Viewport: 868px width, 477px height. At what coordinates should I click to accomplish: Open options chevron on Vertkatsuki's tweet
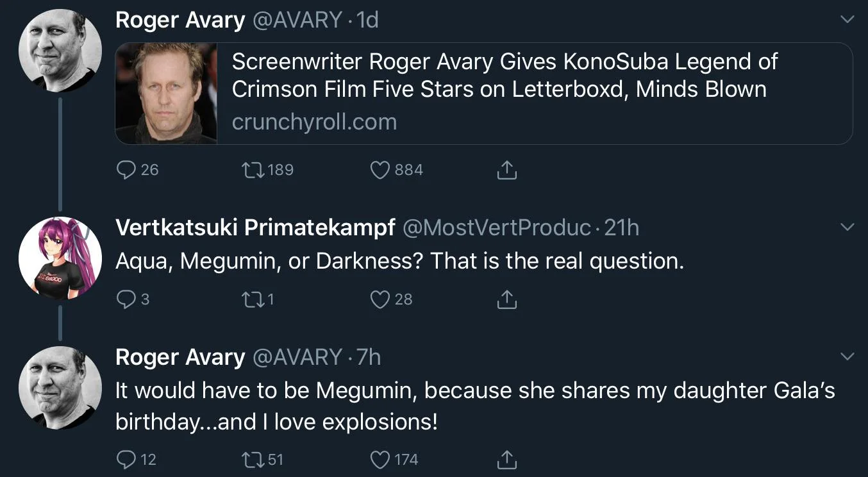[847, 228]
